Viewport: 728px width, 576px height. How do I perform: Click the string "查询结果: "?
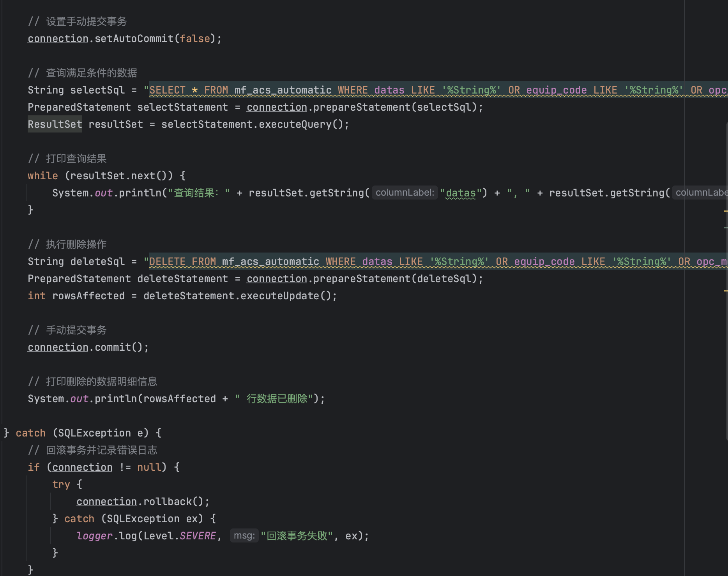[199, 193]
